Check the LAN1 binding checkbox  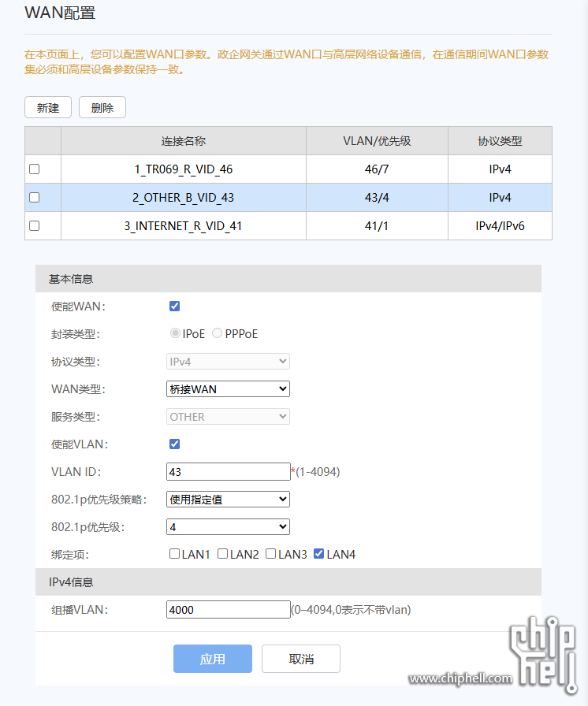tap(175, 554)
